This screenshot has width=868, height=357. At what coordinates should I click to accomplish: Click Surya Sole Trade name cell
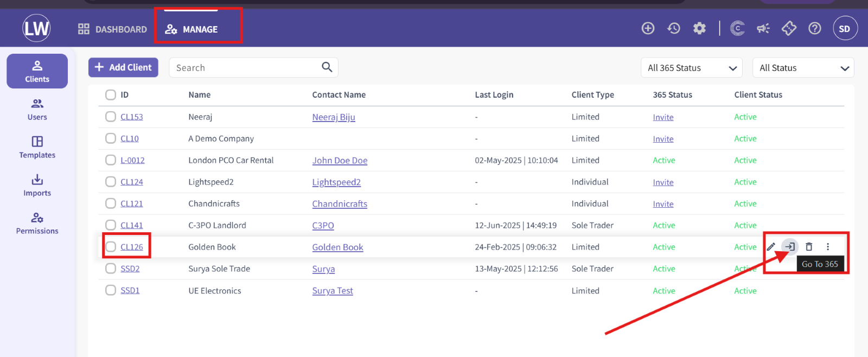(219, 269)
